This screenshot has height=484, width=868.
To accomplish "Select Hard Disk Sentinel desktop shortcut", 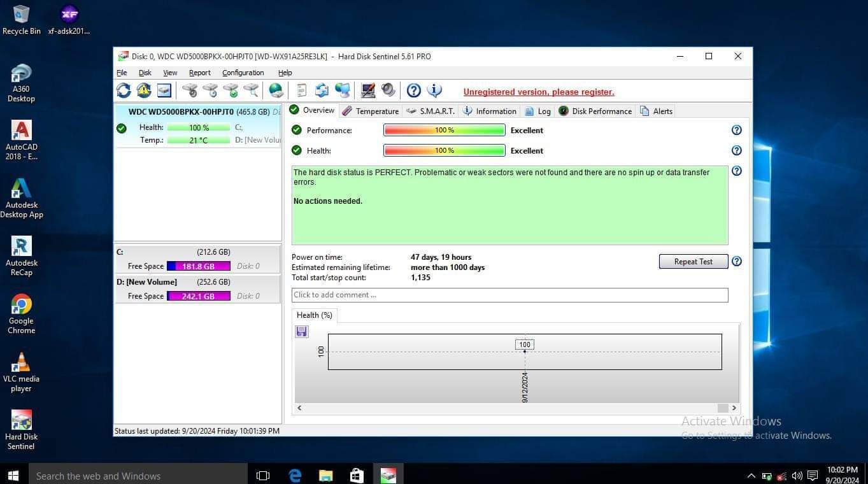I will point(21,430).
